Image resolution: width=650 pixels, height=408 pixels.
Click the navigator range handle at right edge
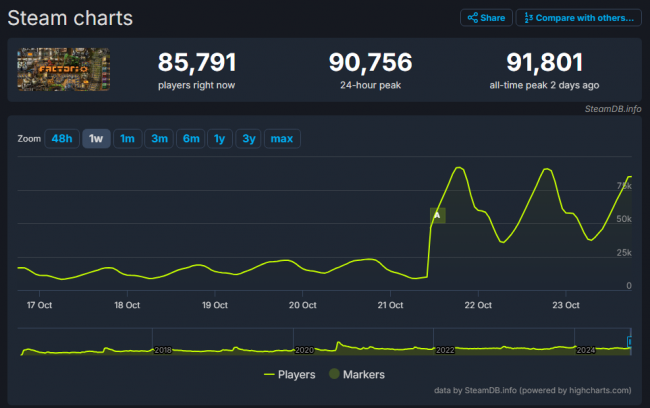tap(629, 342)
